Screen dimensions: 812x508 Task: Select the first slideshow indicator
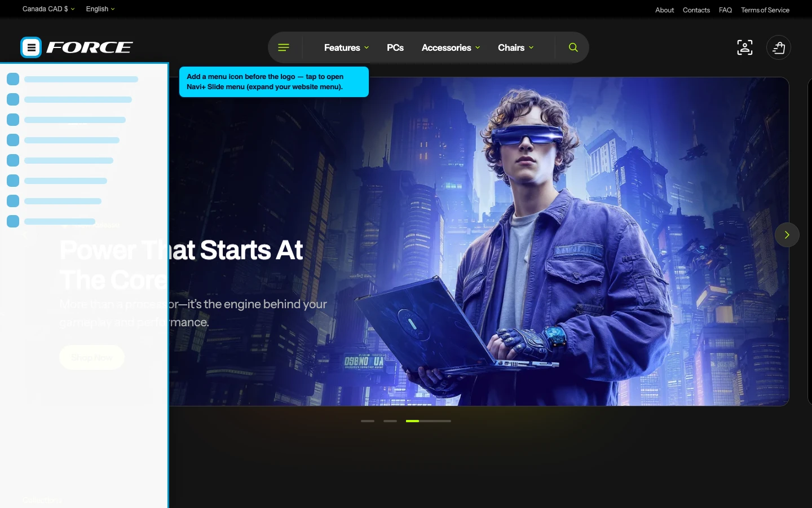coord(368,421)
